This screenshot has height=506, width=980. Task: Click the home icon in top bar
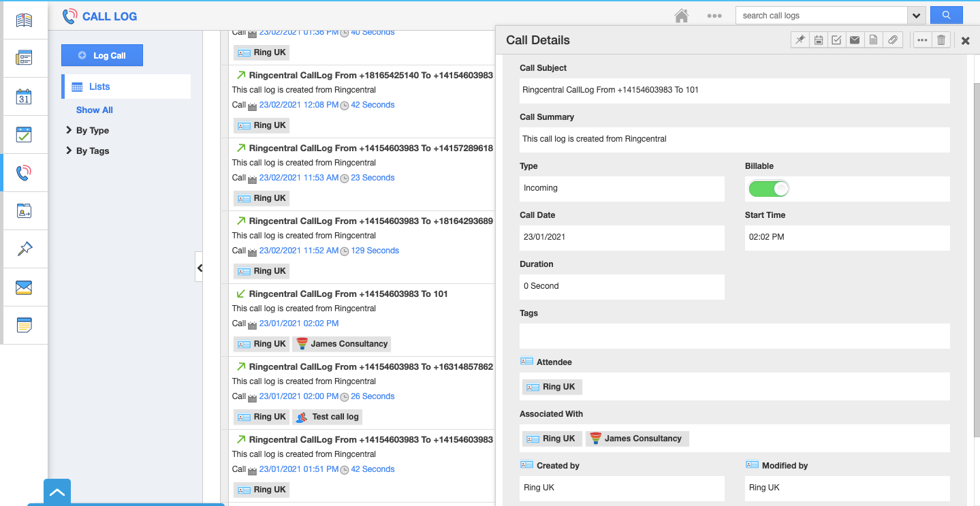click(682, 16)
